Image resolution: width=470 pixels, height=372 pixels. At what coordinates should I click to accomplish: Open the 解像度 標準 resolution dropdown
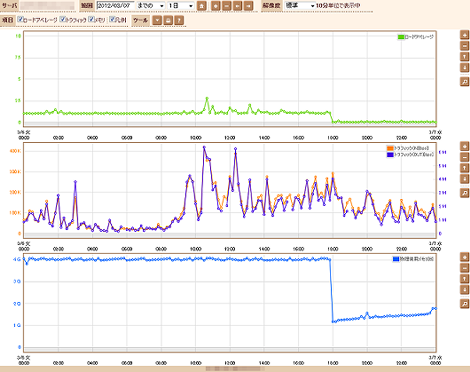coord(300,6)
